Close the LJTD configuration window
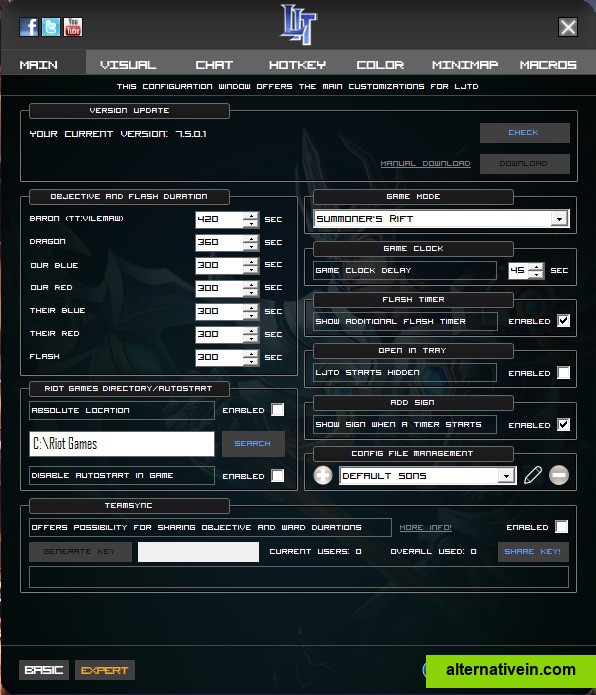 [568, 27]
